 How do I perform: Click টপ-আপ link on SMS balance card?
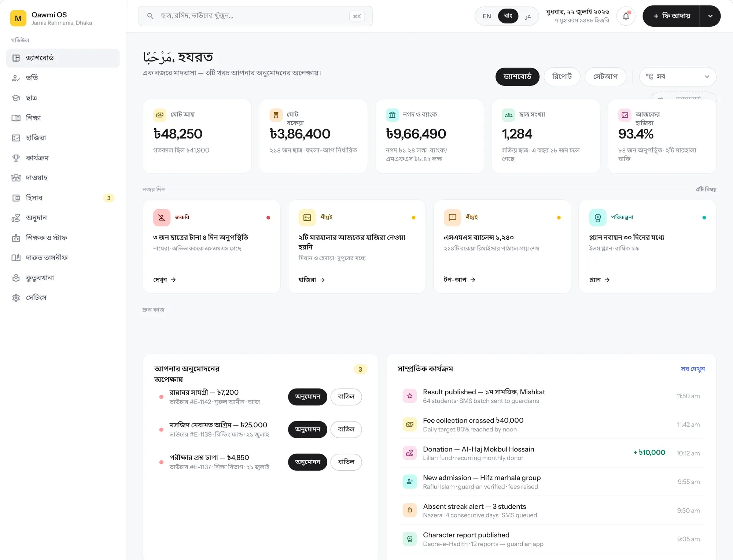[459, 280]
